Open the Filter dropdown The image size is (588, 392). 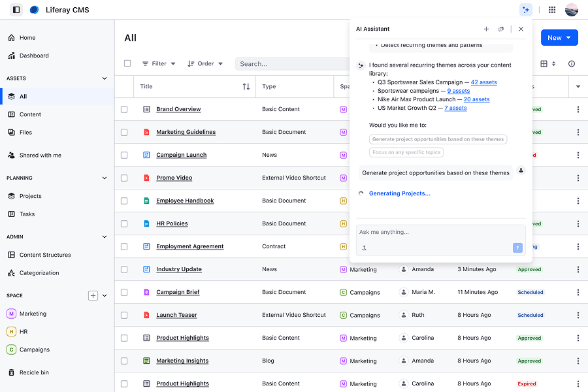tap(159, 64)
